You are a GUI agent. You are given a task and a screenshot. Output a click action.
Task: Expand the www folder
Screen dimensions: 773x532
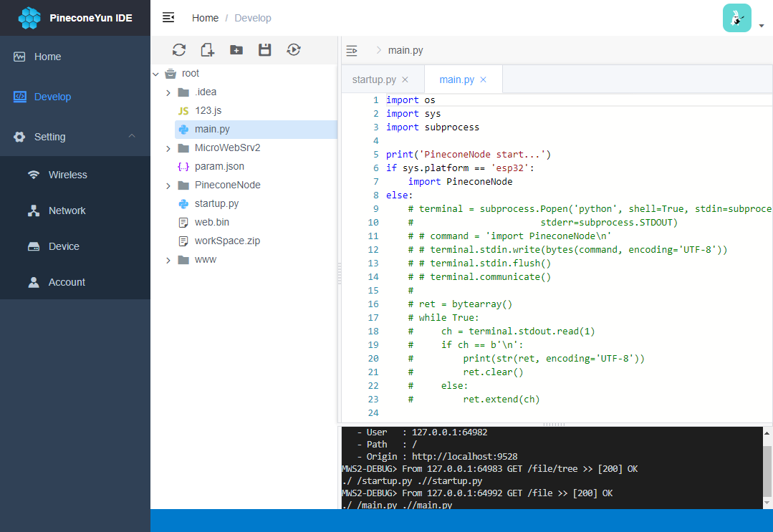click(x=168, y=260)
